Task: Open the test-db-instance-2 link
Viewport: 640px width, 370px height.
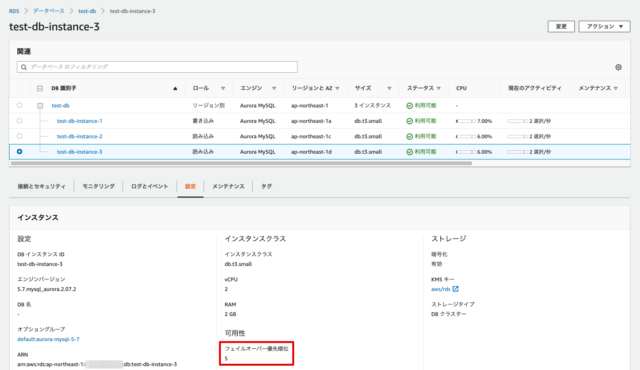Action: click(80, 137)
